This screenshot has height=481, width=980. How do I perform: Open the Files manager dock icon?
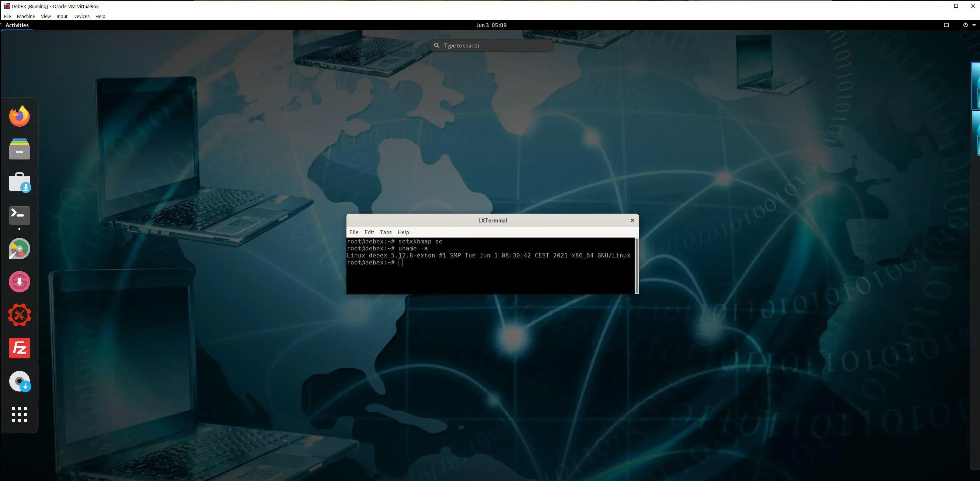pos(20,149)
